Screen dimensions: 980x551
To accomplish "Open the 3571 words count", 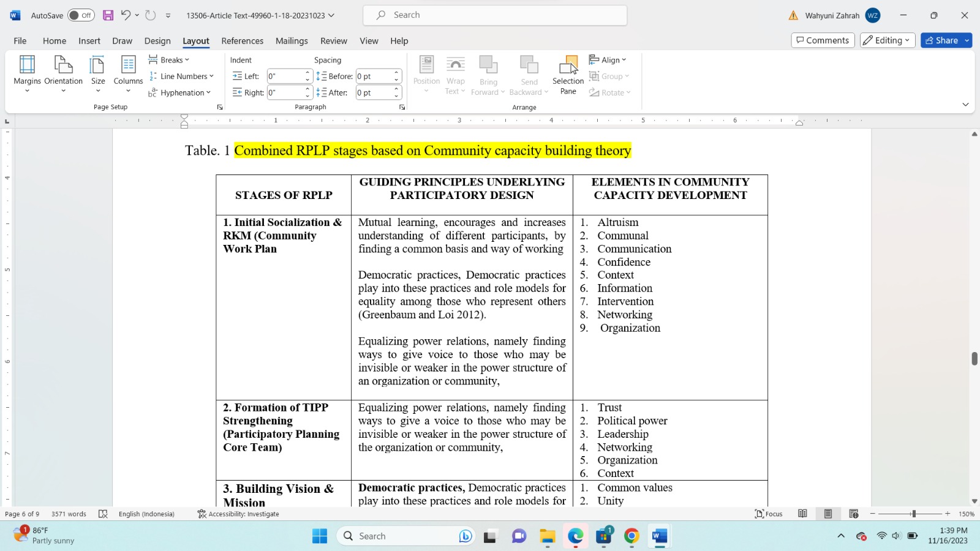I will pos(69,514).
